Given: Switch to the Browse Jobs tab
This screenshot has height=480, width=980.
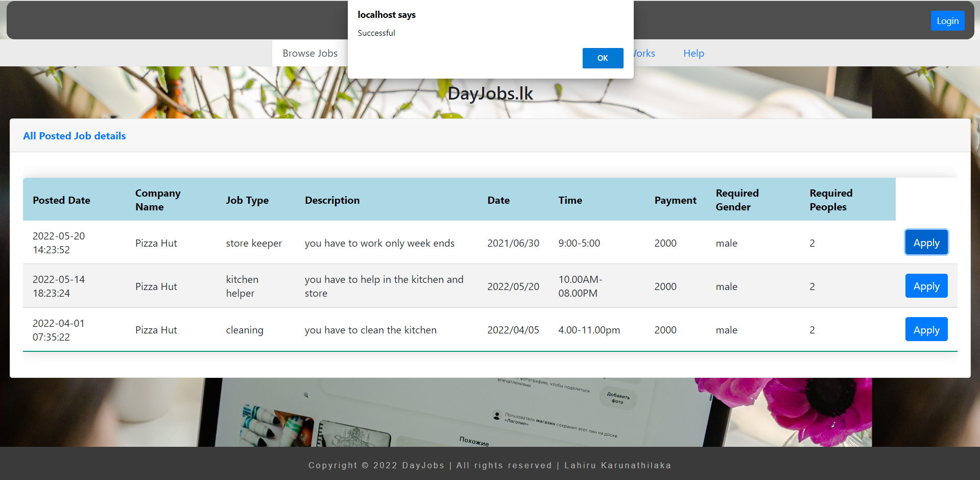Looking at the screenshot, I should click(310, 53).
